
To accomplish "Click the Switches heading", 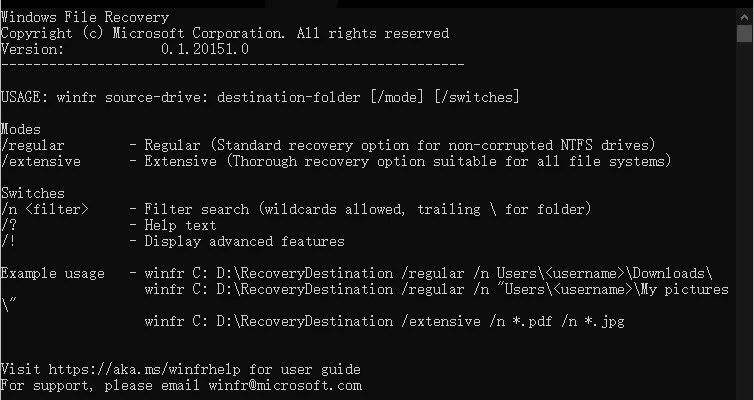I will [x=32, y=193].
